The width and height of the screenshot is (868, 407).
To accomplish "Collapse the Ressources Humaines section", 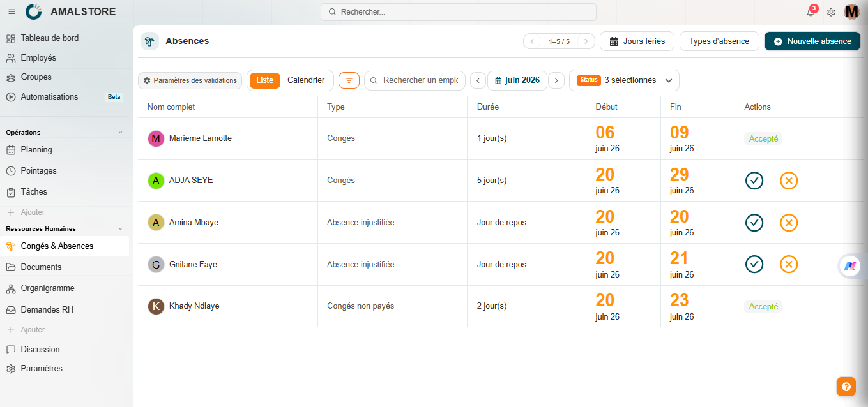I will [120, 229].
